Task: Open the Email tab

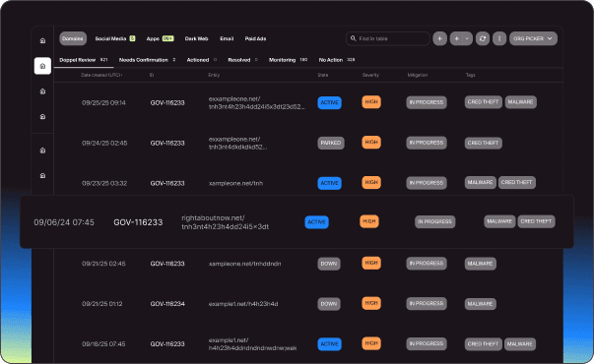Action: tap(227, 38)
